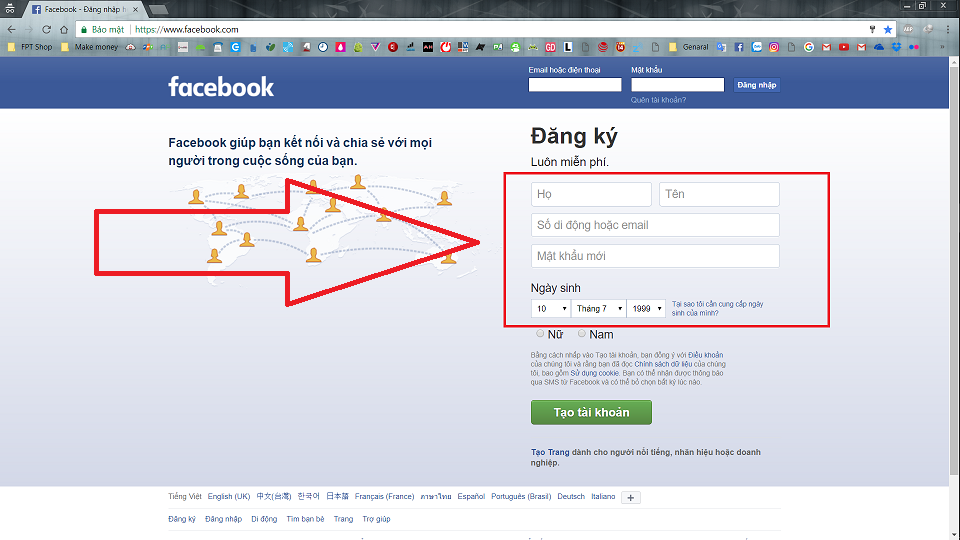Open the footer Tìm bạn bè link
This screenshot has height=540, width=960.
coord(305,519)
